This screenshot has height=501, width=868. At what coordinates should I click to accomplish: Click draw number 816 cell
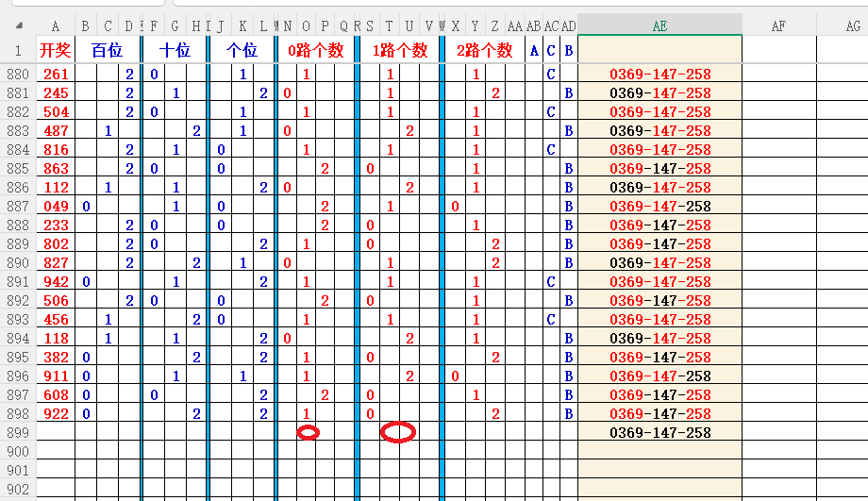click(56, 149)
